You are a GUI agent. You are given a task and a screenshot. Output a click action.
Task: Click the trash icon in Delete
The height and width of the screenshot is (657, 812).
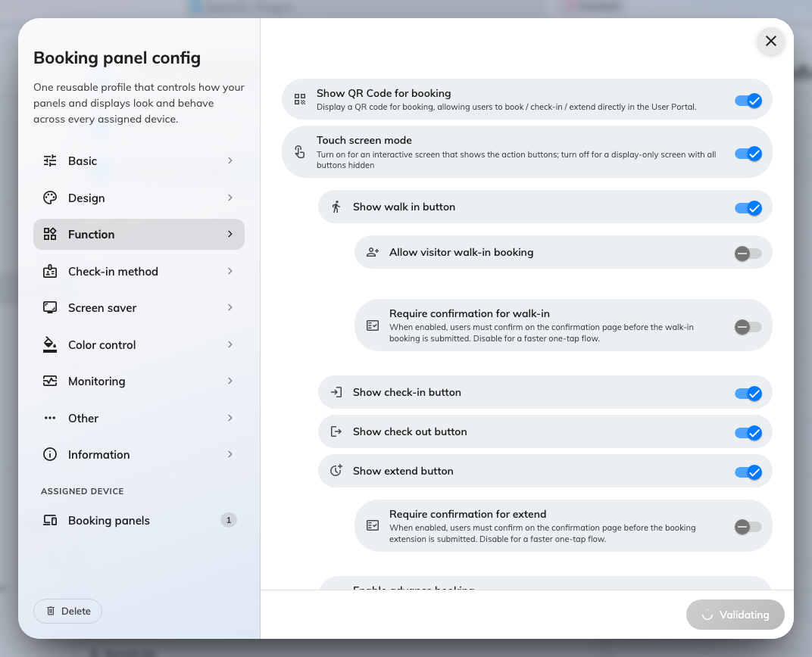[x=51, y=611]
